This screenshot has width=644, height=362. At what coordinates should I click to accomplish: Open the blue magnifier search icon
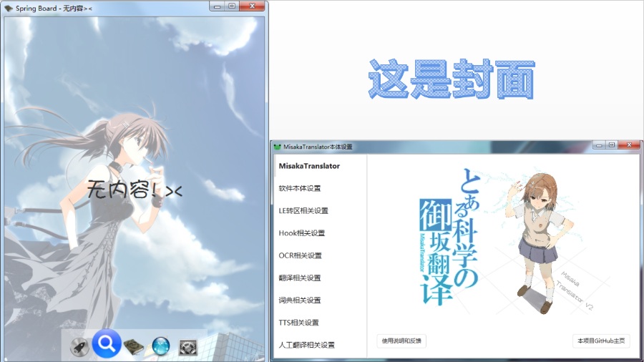(x=107, y=343)
